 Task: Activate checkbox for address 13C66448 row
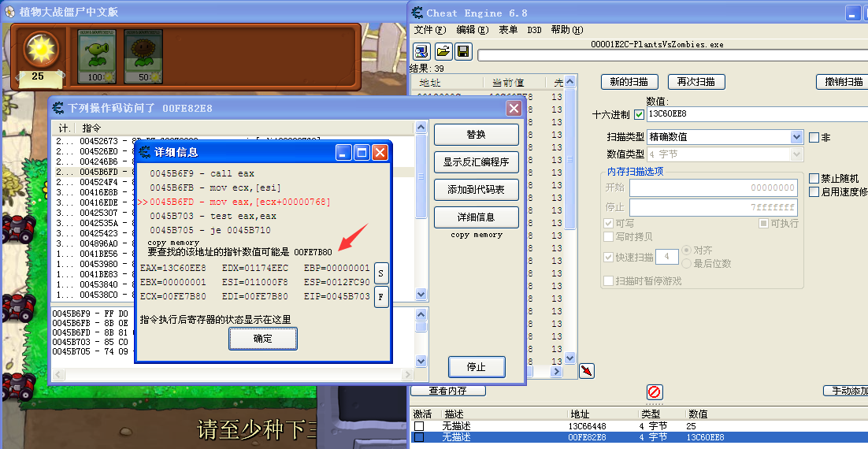pyautogui.click(x=420, y=426)
